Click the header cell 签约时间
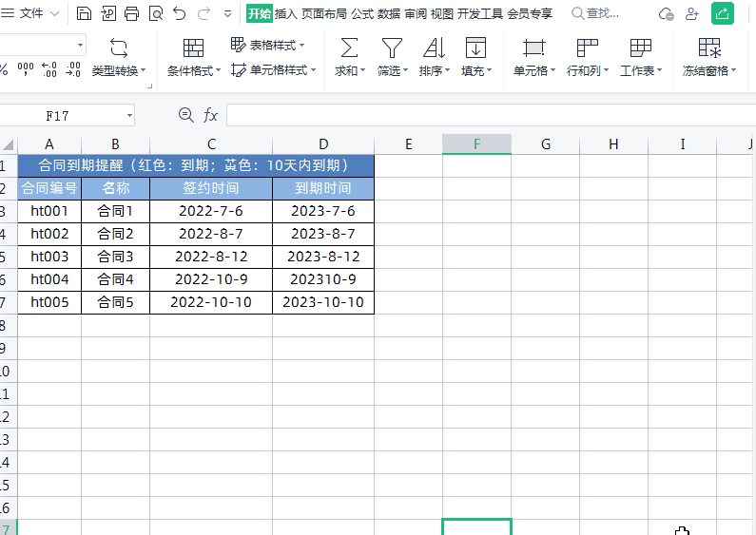This screenshot has height=535, width=756. pyautogui.click(x=211, y=188)
